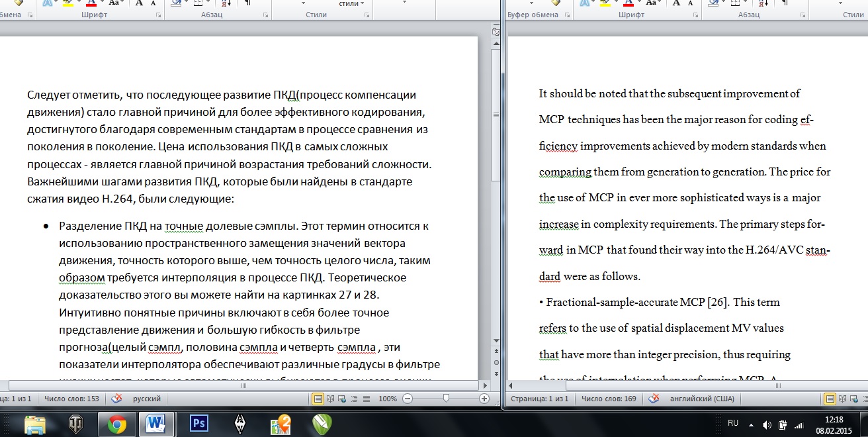The image size is (868, 437).
Task: Open World of Tanks taskbar icon
Action: point(76,424)
